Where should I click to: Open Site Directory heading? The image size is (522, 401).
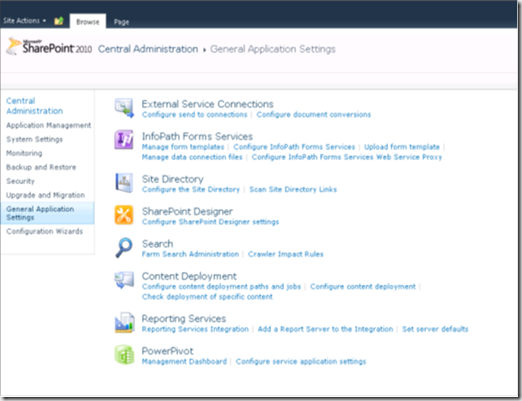(173, 179)
